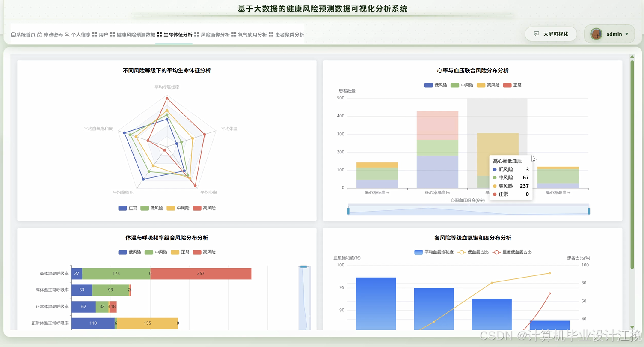
Task: Click the page scrollbar up arrow
Action: coord(632,56)
